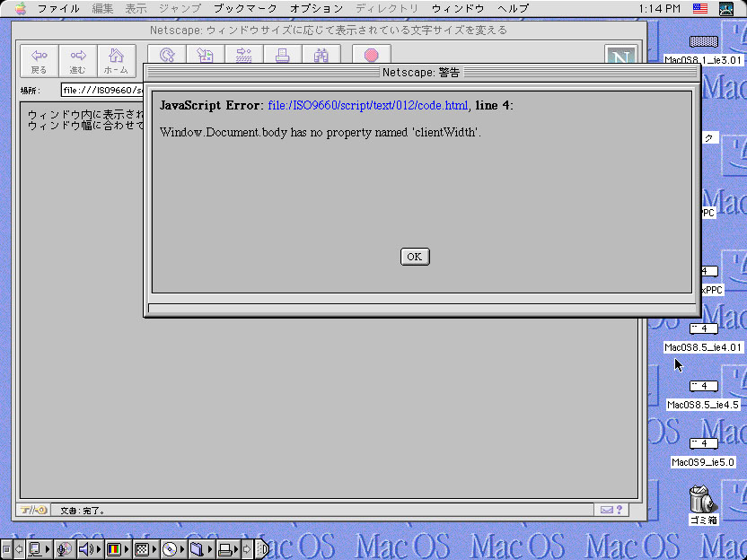Image resolution: width=747 pixels, height=560 pixels.
Task: Click the 'JavaScript Error' bold label
Action: (x=210, y=105)
